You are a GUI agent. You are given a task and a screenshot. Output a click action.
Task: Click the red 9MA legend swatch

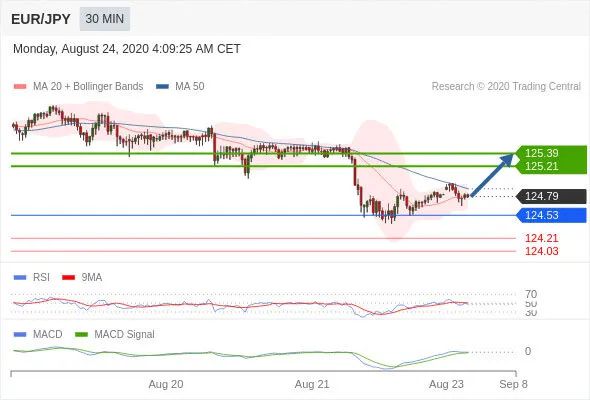pos(68,278)
